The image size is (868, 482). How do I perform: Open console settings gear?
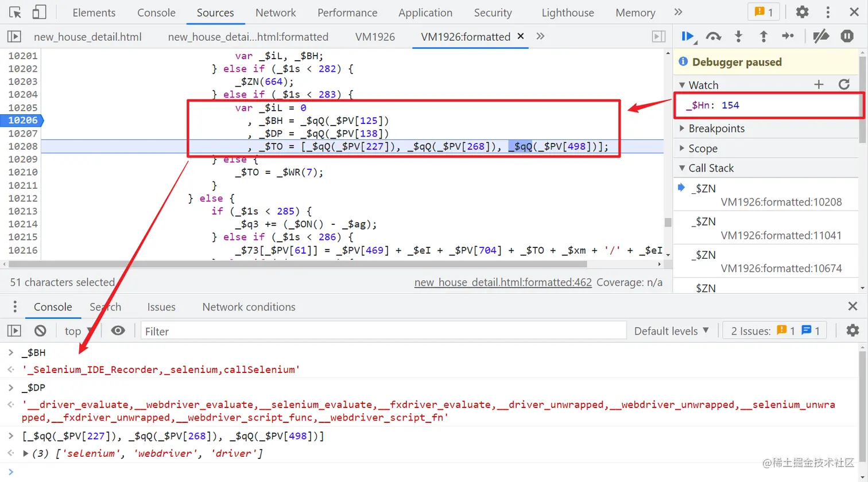coord(852,331)
